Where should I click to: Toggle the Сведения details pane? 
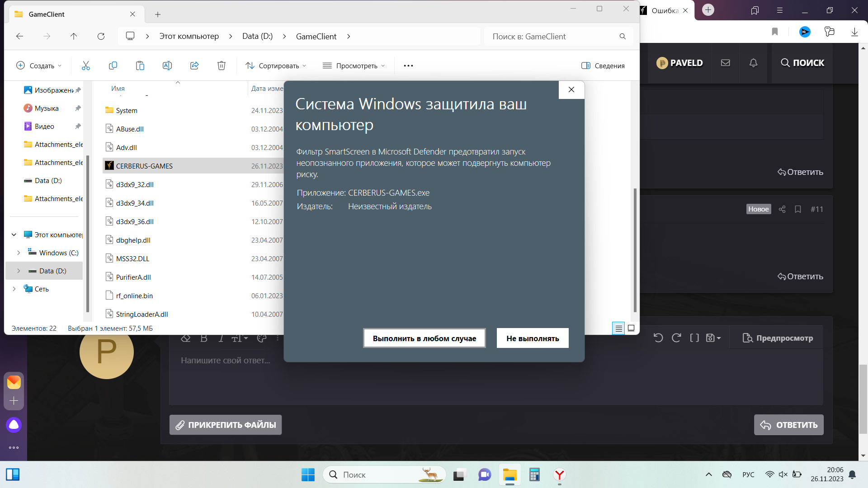tap(603, 66)
